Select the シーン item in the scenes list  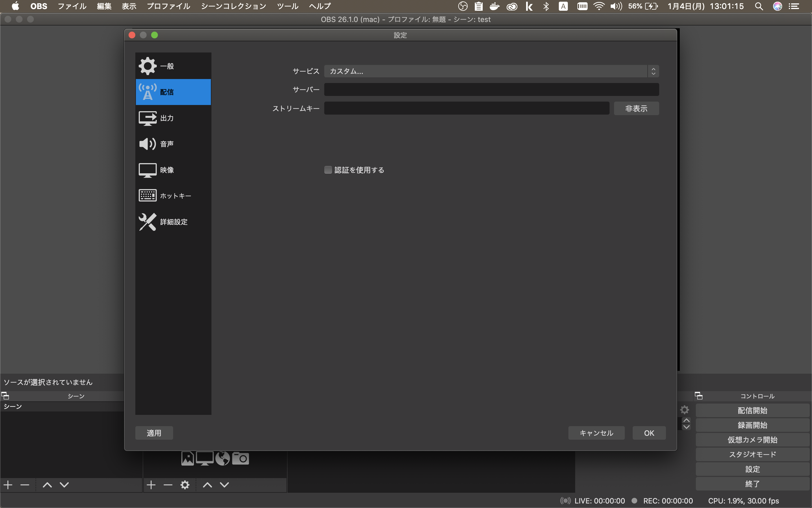point(62,406)
